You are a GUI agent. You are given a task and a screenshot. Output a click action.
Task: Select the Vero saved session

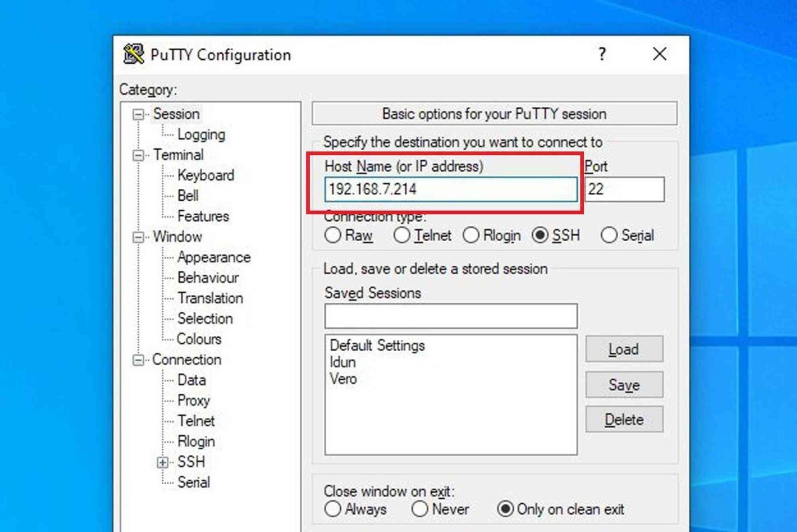(343, 379)
